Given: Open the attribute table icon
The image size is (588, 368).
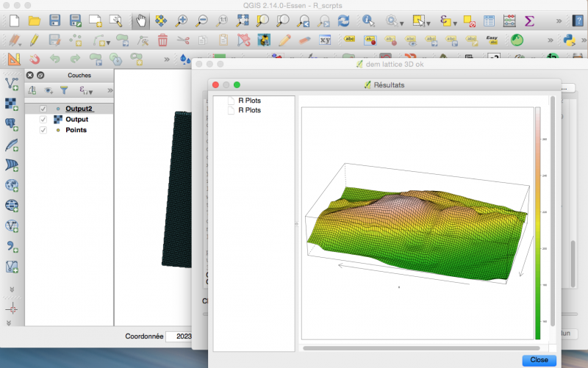Looking at the screenshot, I should (x=489, y=21).
